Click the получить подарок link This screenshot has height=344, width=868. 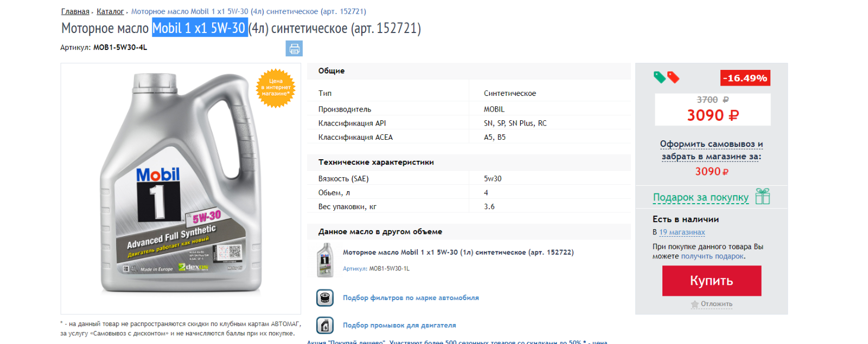click(712, 256)
